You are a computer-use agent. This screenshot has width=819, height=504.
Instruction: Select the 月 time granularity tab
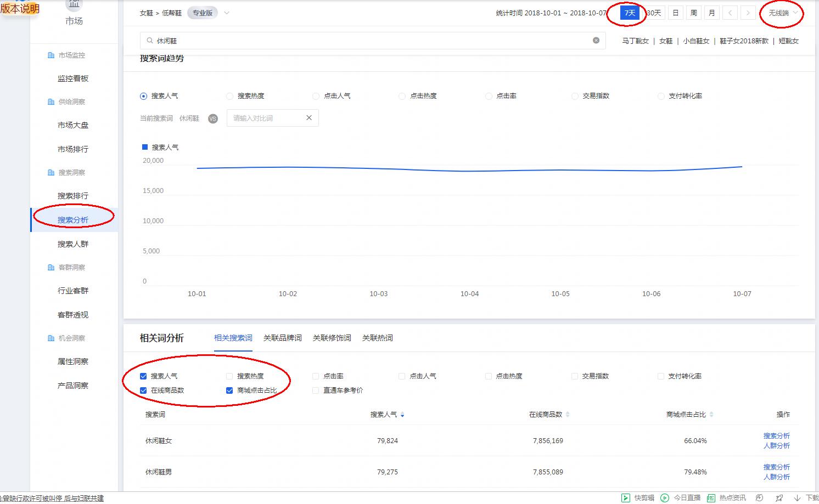tap(711, 12)
